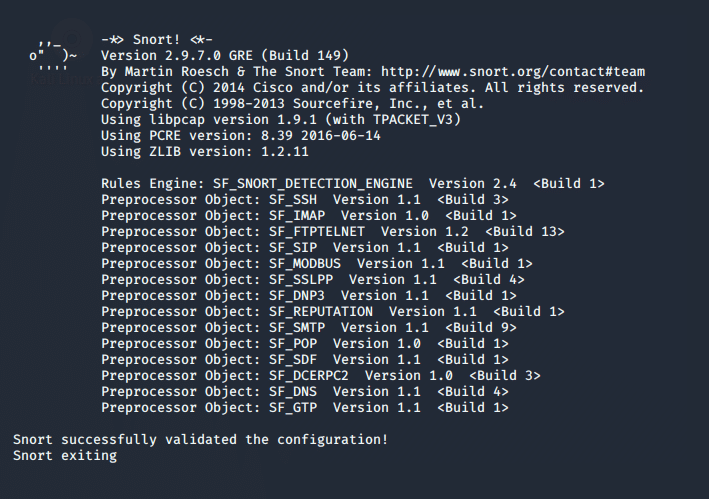Click the Sourcefire 1998-2013 copyright line
Screen dimensions: 709x499
(x=293, y=104)
